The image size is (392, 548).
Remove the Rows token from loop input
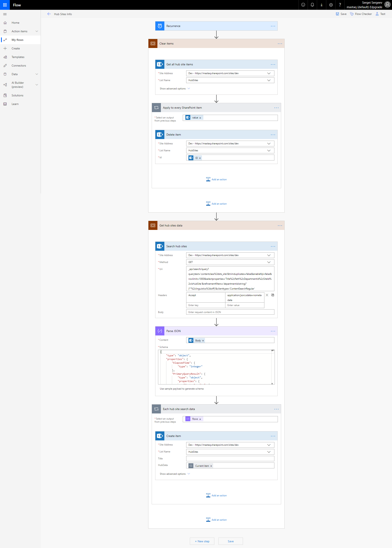200,419
